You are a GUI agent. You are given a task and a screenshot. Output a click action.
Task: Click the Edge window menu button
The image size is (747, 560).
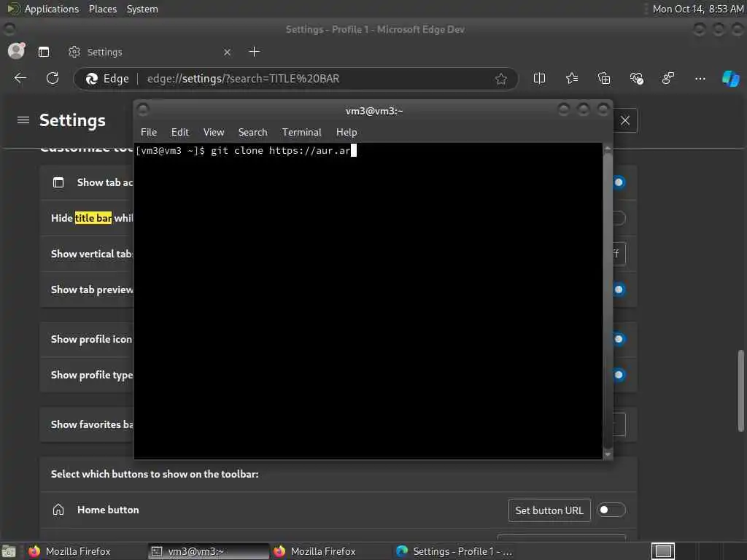(9, 29)
